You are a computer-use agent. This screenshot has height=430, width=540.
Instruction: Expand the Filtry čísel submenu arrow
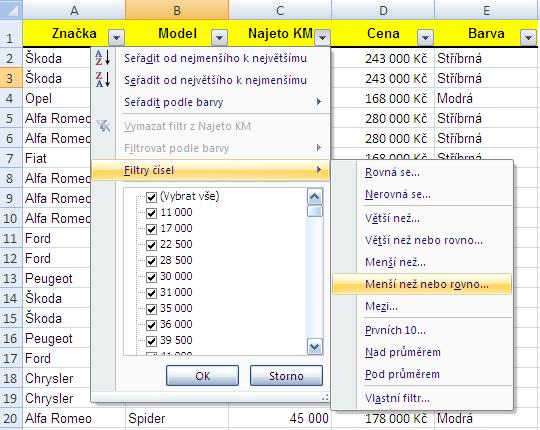(x=319, y=170)
